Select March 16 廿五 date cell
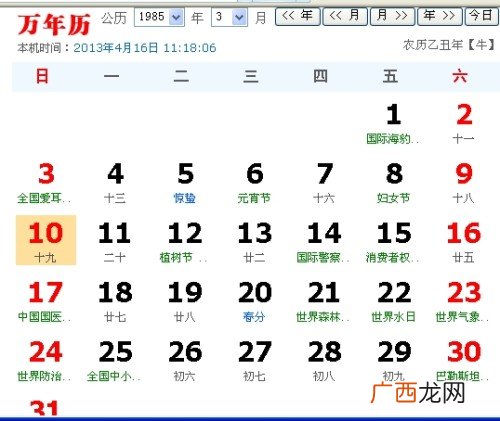Screen dimensions: 500x421 [464, 241]
